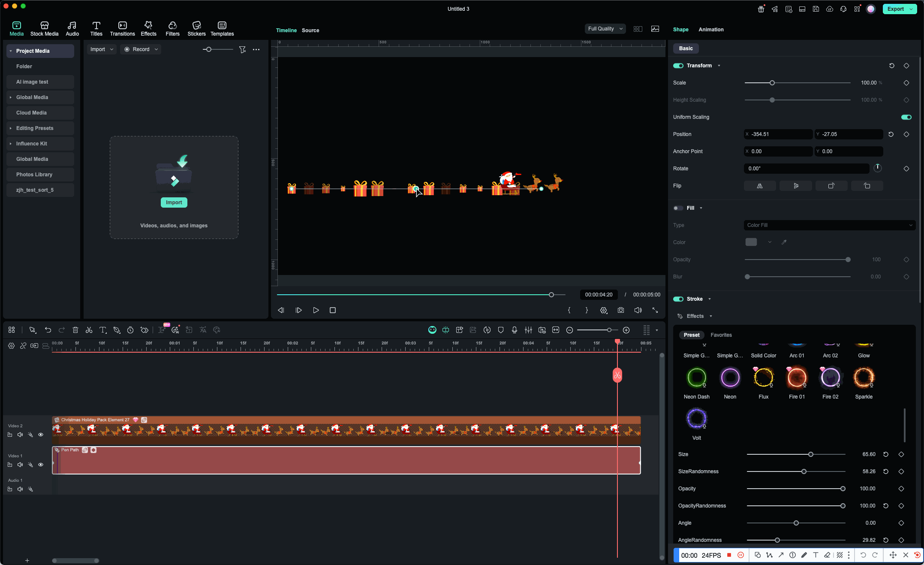Open the Stickers panel in the top toolbar
This screenshot has width=924, height=565.
(196, 28)
